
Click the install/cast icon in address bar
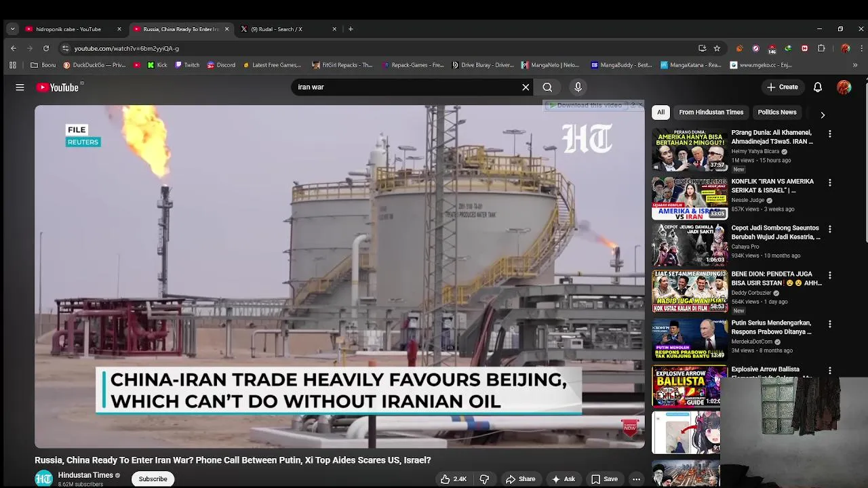[x=703, y=48]
